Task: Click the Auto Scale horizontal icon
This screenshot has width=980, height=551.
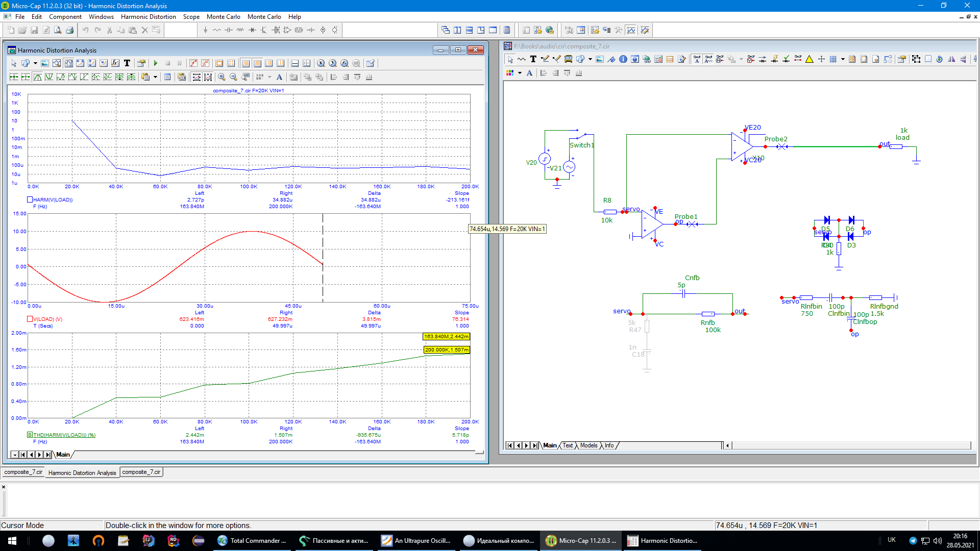Action: pyautogui.click(x=197, y=77)
